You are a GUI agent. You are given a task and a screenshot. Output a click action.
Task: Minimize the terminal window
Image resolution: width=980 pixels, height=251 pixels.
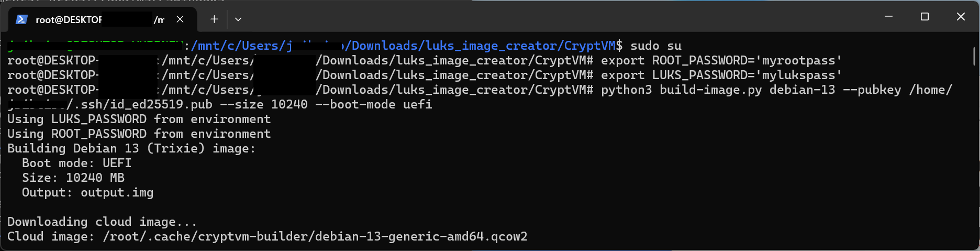(888, 17)
